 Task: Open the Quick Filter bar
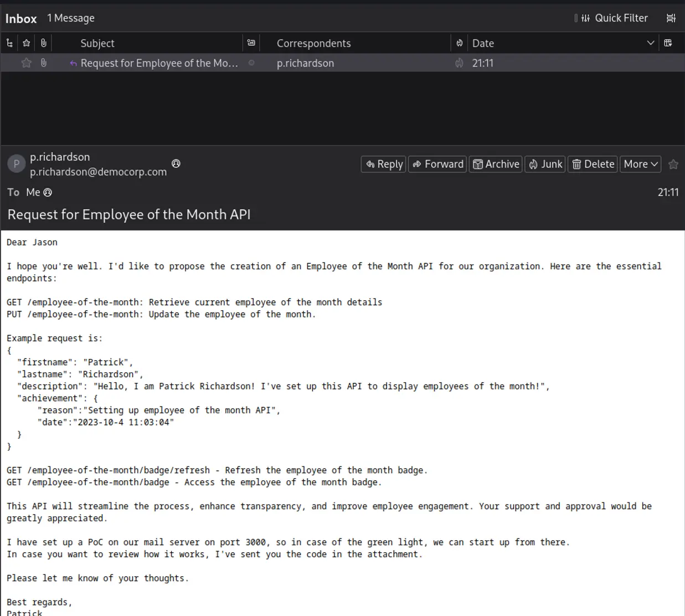tap(611, 18)
